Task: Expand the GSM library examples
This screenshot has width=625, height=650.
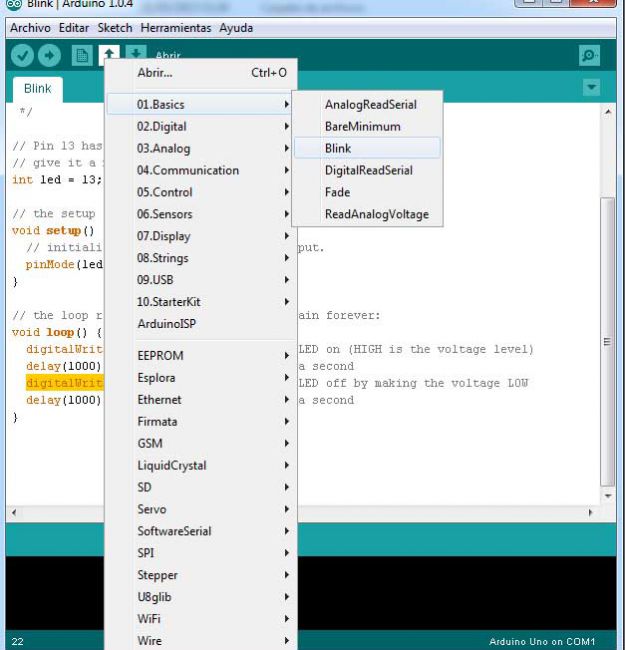Action: pyautogui.click(x=200, y=444)
